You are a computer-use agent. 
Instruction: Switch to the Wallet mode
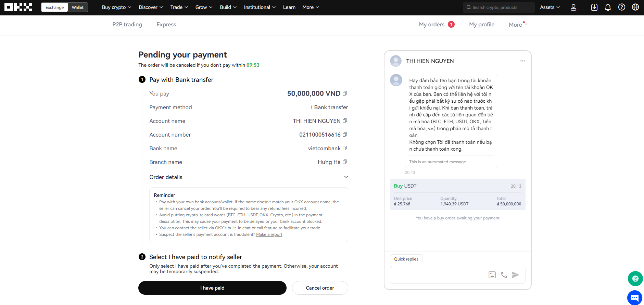click(x=78, y=7)
